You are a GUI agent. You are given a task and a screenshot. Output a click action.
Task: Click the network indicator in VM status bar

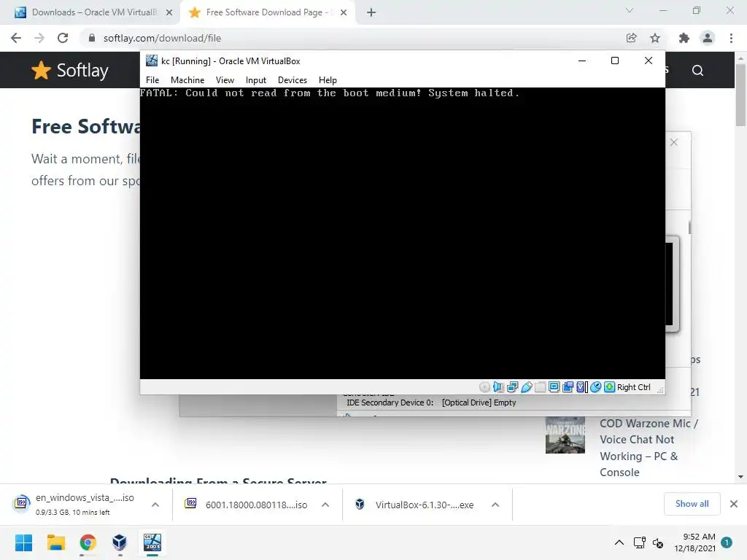click(x=513, y=387)
